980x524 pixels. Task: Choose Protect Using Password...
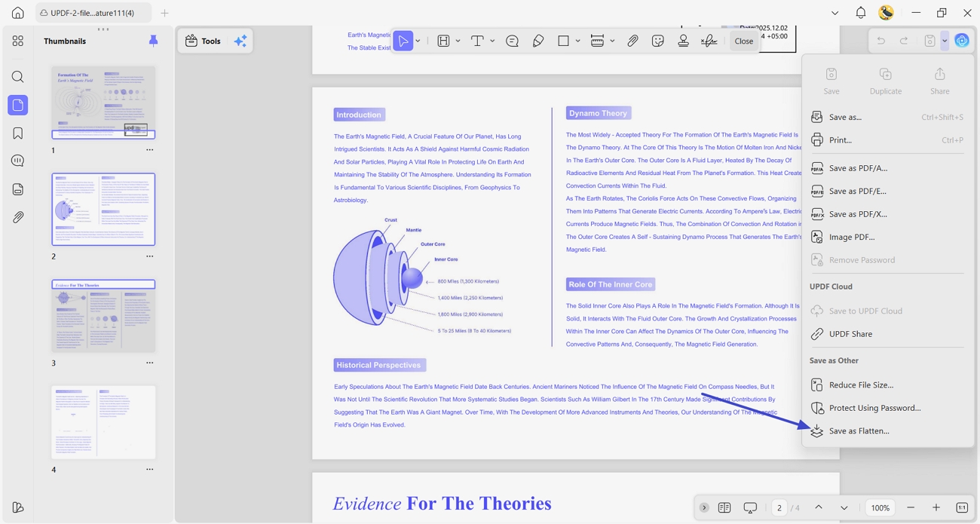click(x=888, y=408)
